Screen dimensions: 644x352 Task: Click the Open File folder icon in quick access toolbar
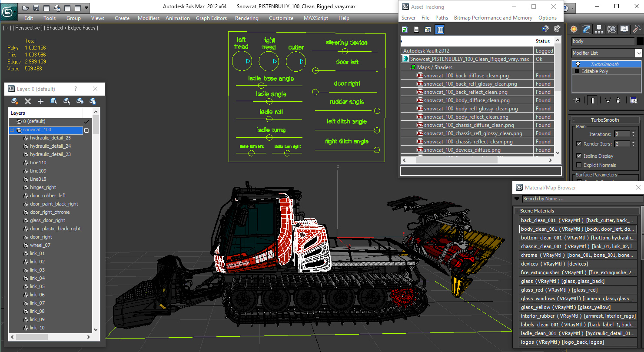pyautogui.click(x=26, y=8)
